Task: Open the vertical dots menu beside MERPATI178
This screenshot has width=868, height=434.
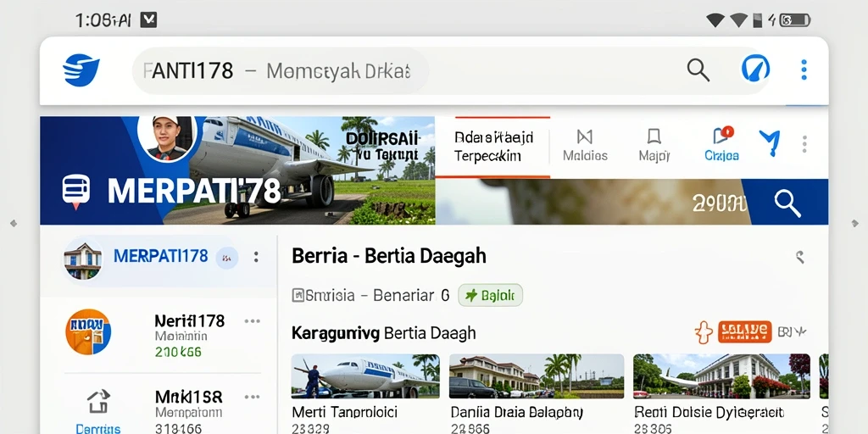Action: pos(256,257)
